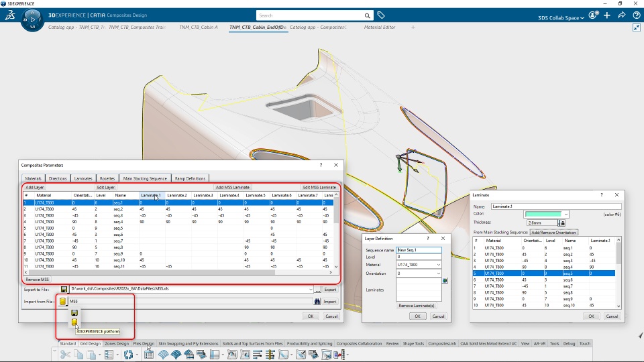644x362 pixels.
Task: Click the first curved grid surface icon
Action: (x=163, y=355)
